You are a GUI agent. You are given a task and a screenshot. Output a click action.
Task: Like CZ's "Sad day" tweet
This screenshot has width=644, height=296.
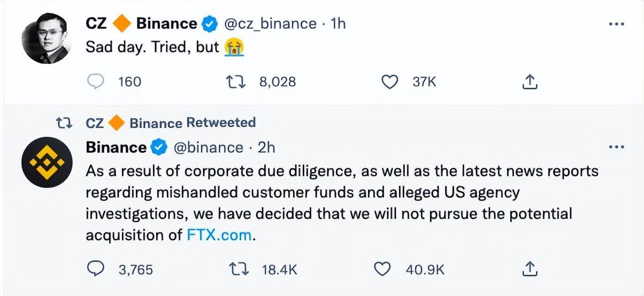(x=390, y=82)
